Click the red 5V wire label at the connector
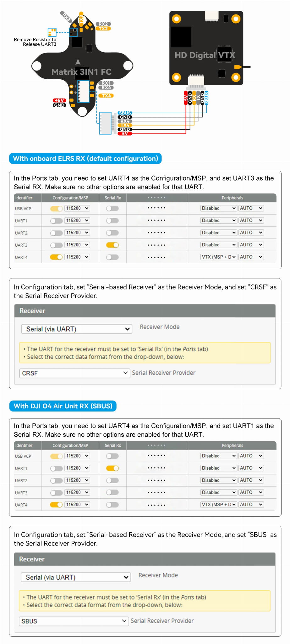290x644 pixels. click(x=125, y=134)
